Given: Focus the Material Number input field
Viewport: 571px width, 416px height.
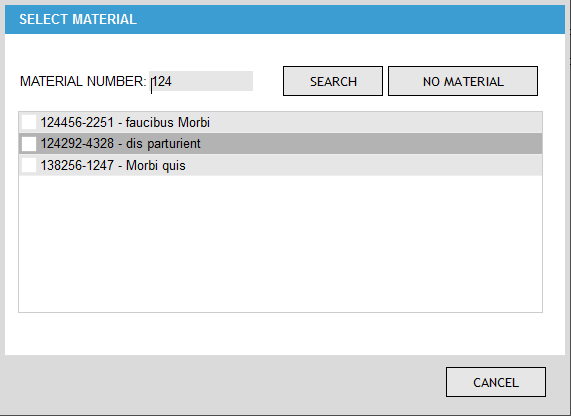Looking at the screenshot, I should [201, 81].
